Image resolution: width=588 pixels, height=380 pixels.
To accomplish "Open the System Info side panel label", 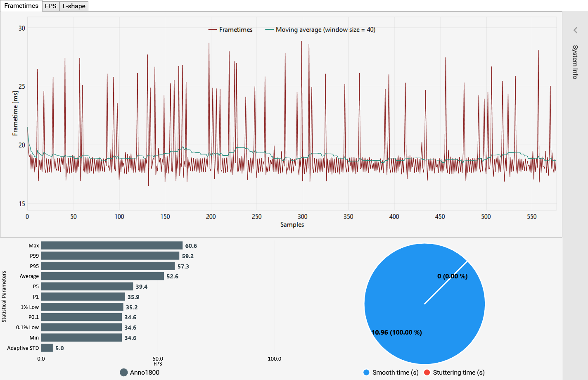I will pos(575,62).
